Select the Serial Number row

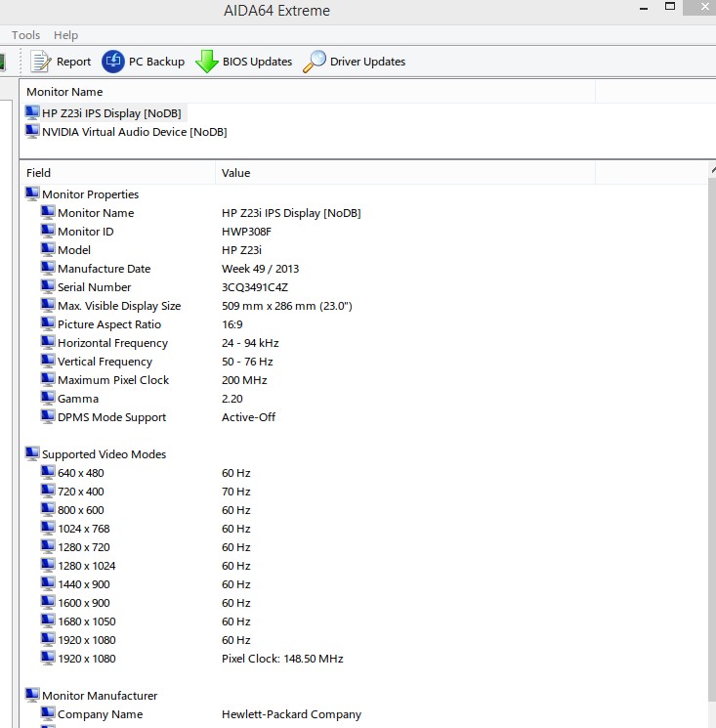95,287
